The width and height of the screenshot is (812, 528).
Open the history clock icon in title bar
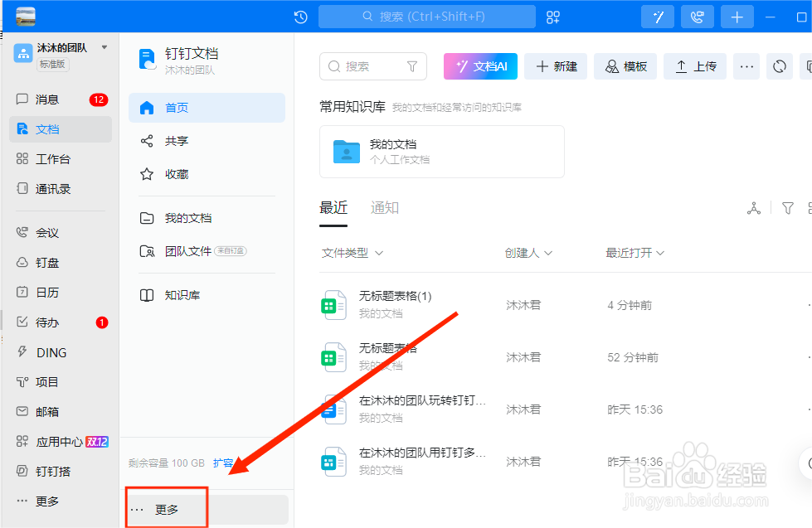tap(300, 17)
